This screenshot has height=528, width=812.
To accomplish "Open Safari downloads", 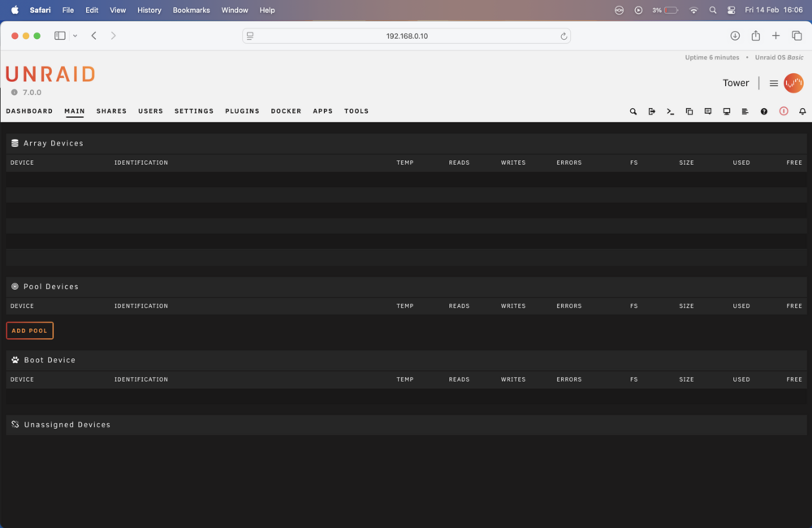I will (735, 36).
